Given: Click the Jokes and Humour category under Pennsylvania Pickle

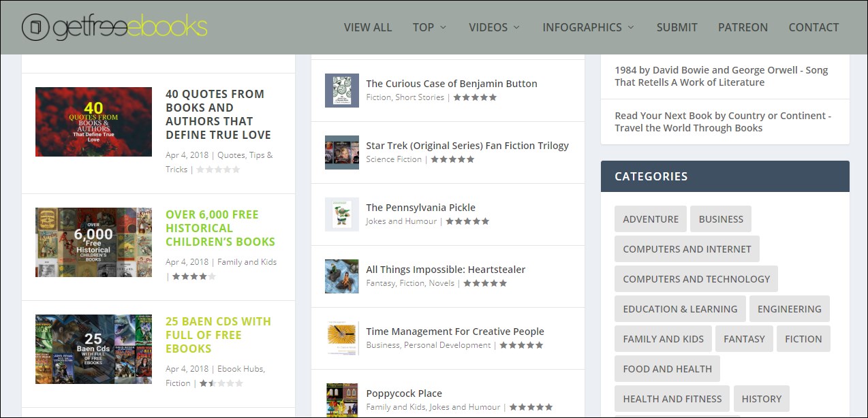Looking at the screenshot, I should click(x=401, y=221).
